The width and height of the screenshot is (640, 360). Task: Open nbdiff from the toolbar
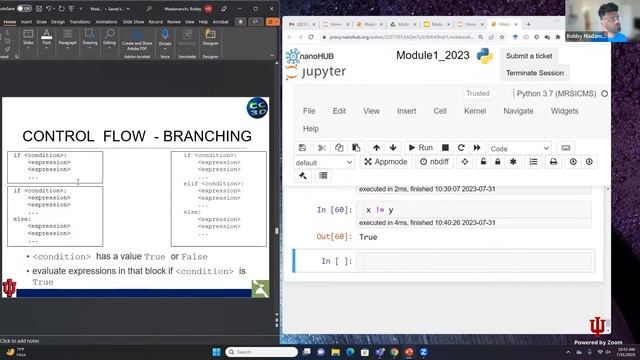434,162
